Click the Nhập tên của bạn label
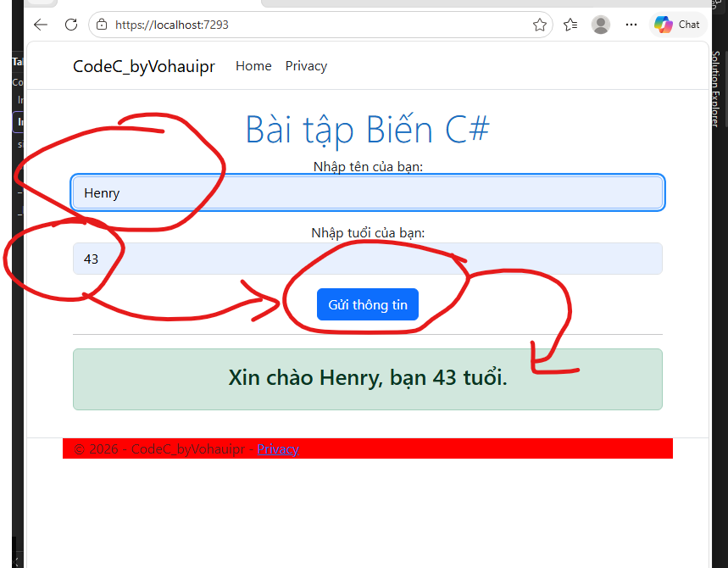Screen dimensions: 728x568 (368, 165)
